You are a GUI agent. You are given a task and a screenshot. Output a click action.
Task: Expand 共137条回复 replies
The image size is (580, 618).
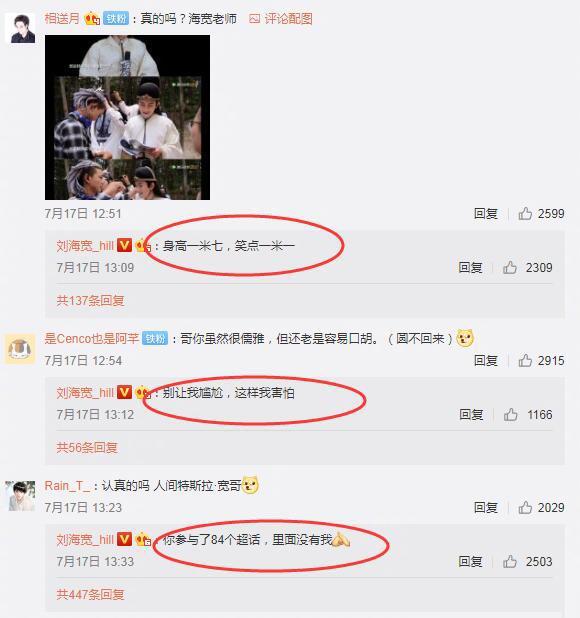pos(91,301)
